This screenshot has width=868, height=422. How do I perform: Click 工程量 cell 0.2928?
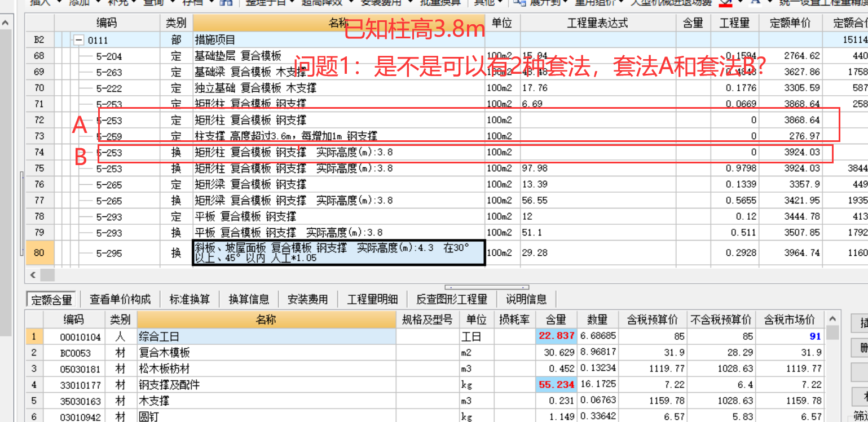click(x=734, y=252)
